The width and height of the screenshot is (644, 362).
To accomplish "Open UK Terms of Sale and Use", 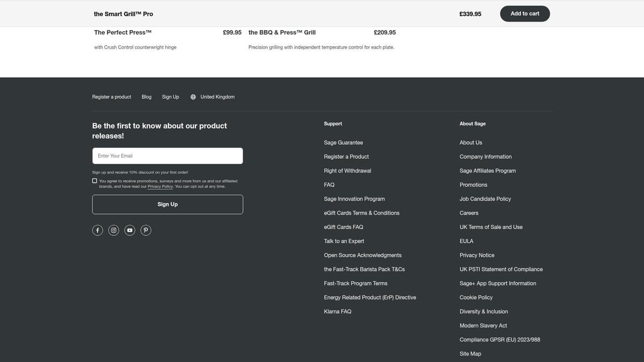I will coord(491,227).
